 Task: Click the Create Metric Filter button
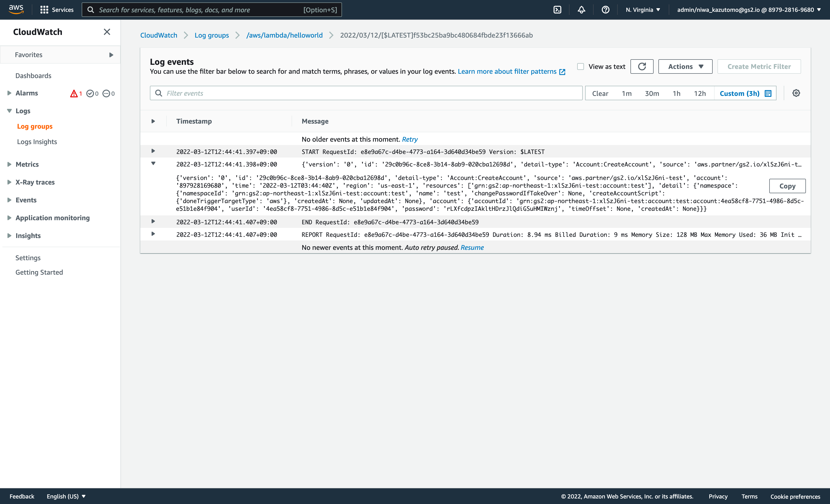pos(759,67)
